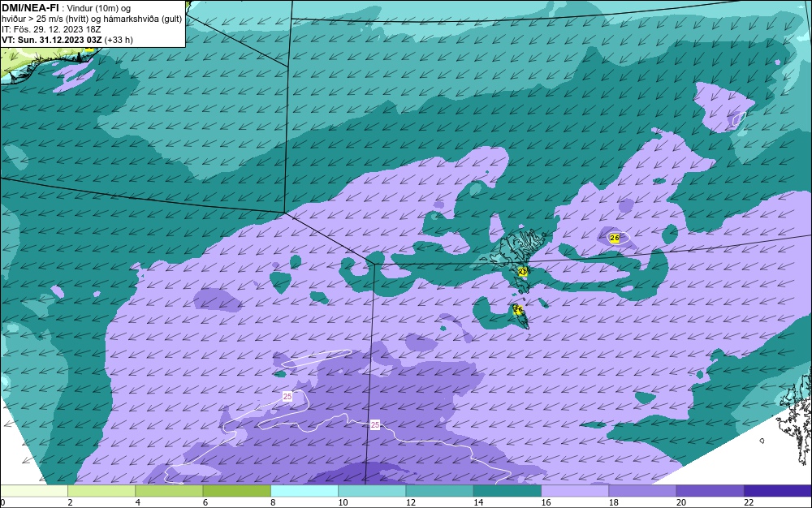The height and width of the screenshot is (508, 812).
Task: Click the 'IT: Fös. 29. 12. 2023 18Z' line
Action: click(x=50, y=29)
